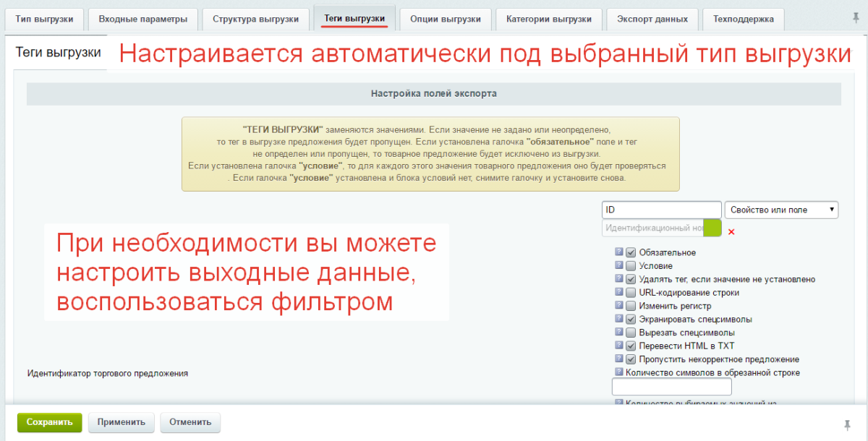The height and width of the screenshot is (441, 868).
Task: Show hint for "Изменить регистр"
Action: pyautogui.click(x=619, y=306)
